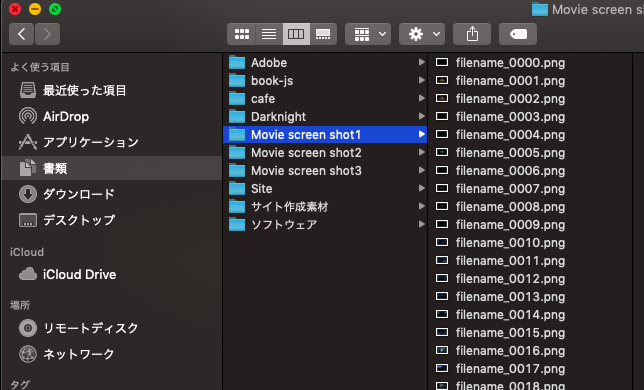644x390 pixels.
Task: Expand arrow beside Site folder
Action: pyautogui.click(x=421, y=188)
